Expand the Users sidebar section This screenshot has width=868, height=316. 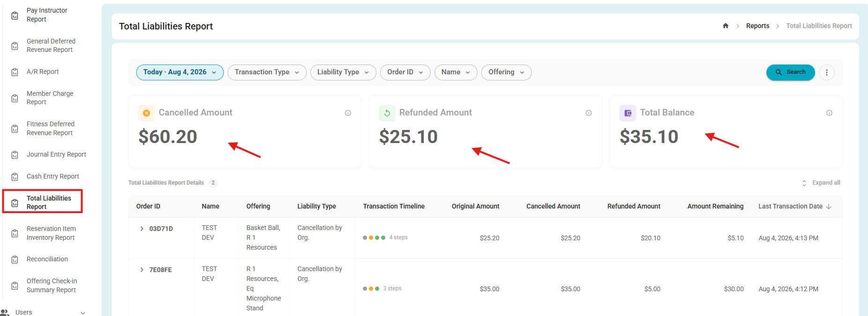[x=83, y=313]
